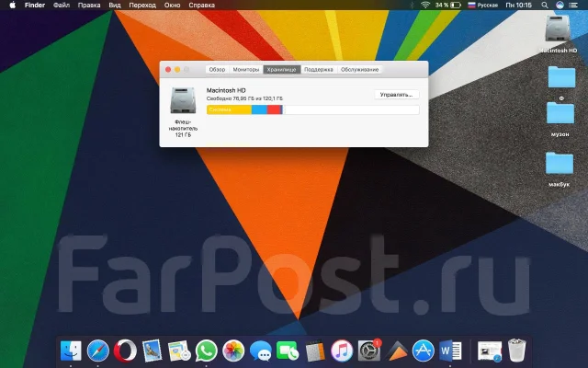588x368 pixels.
Task: Launch FaceTime from the dock
Action: [x=288, y=351]
